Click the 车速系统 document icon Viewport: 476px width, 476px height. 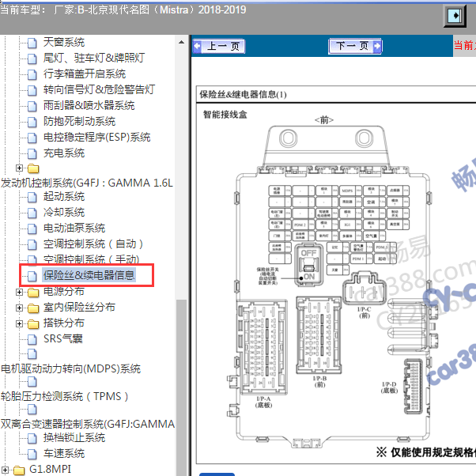pos(32,454)
